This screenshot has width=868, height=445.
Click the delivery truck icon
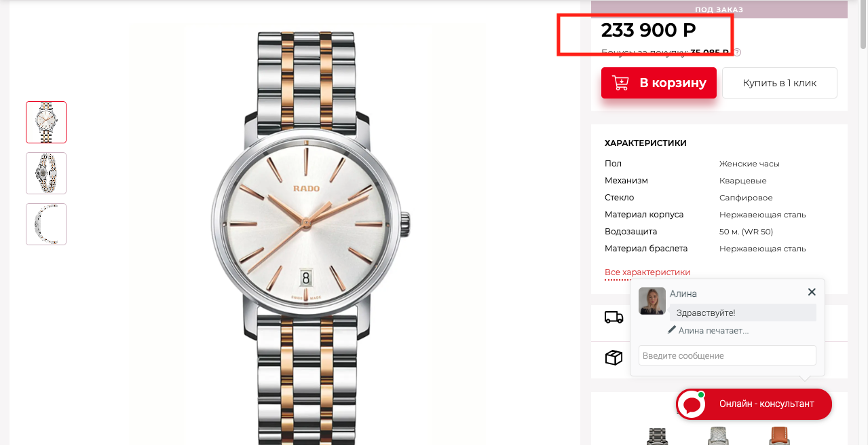coord(614,317)
